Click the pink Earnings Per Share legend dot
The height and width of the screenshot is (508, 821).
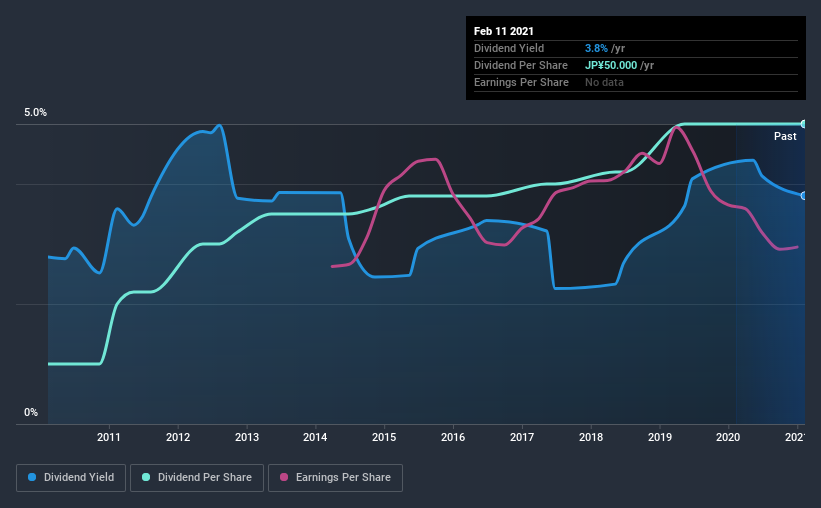tap(284, 477)
